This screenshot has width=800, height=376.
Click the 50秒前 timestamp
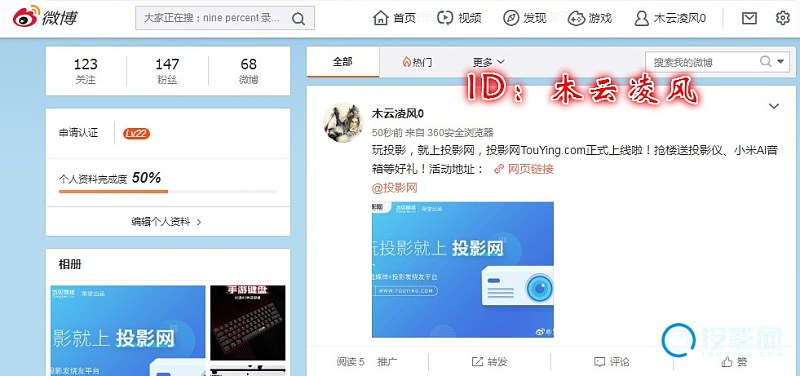tap(387, 133)
